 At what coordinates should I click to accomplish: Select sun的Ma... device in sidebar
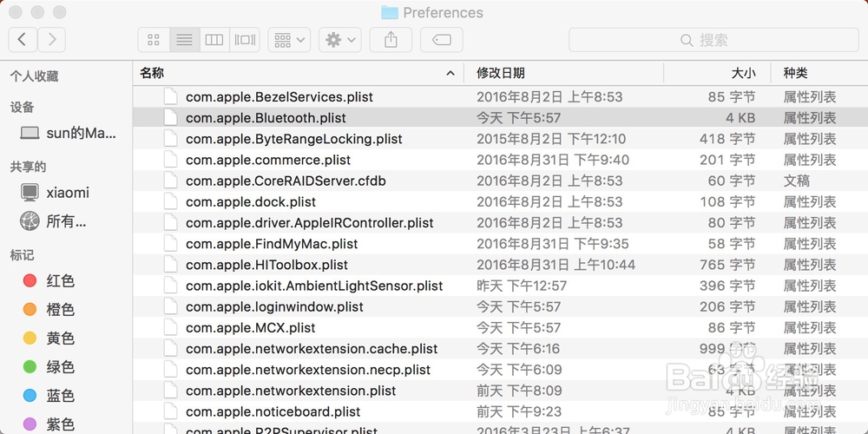69,133
